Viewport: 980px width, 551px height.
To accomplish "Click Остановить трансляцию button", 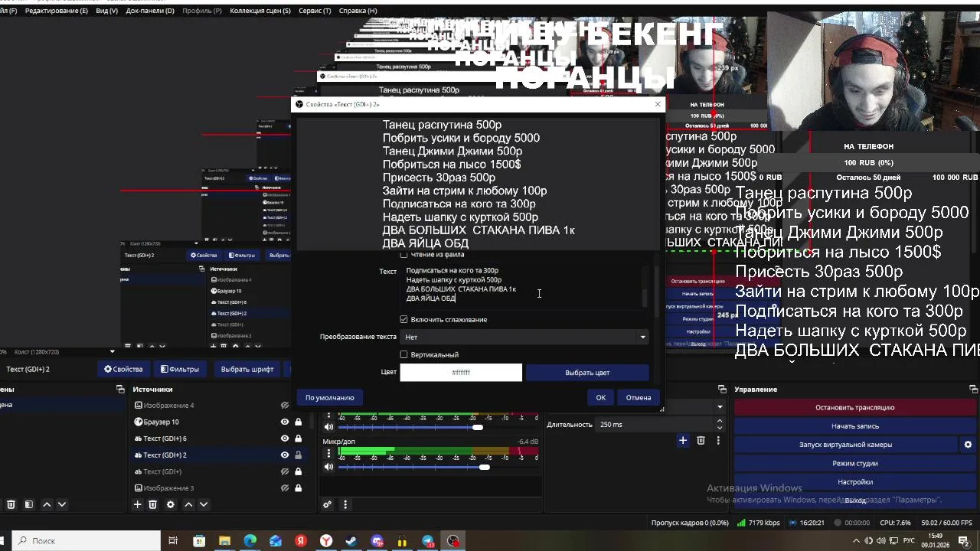I will [854, 407].
